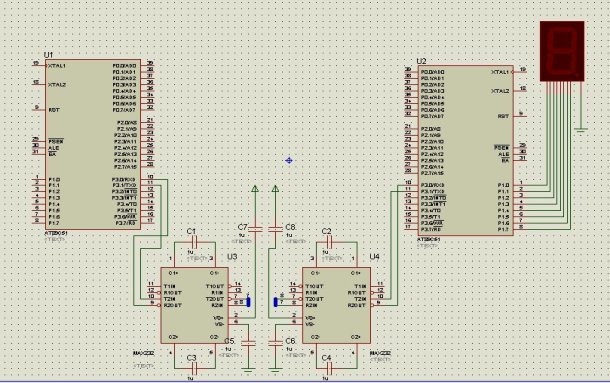Click the U3 MAX232 chip body

195,306
